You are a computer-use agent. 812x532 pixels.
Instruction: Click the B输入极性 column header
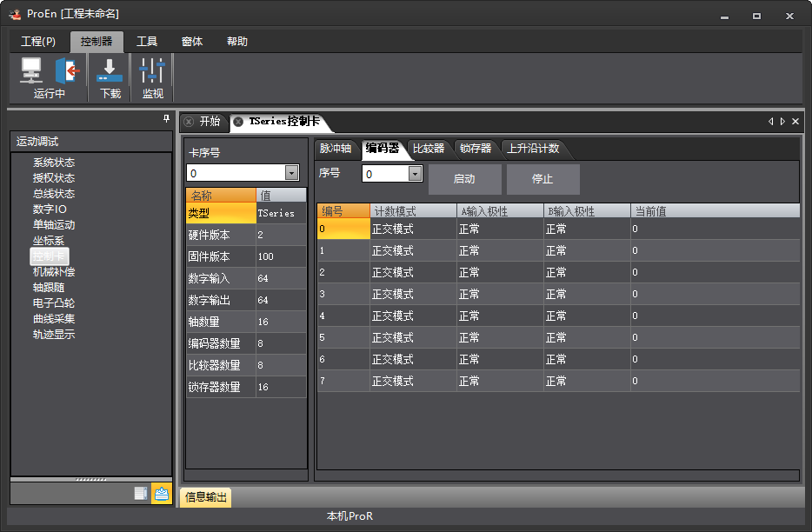coord(587,211)
